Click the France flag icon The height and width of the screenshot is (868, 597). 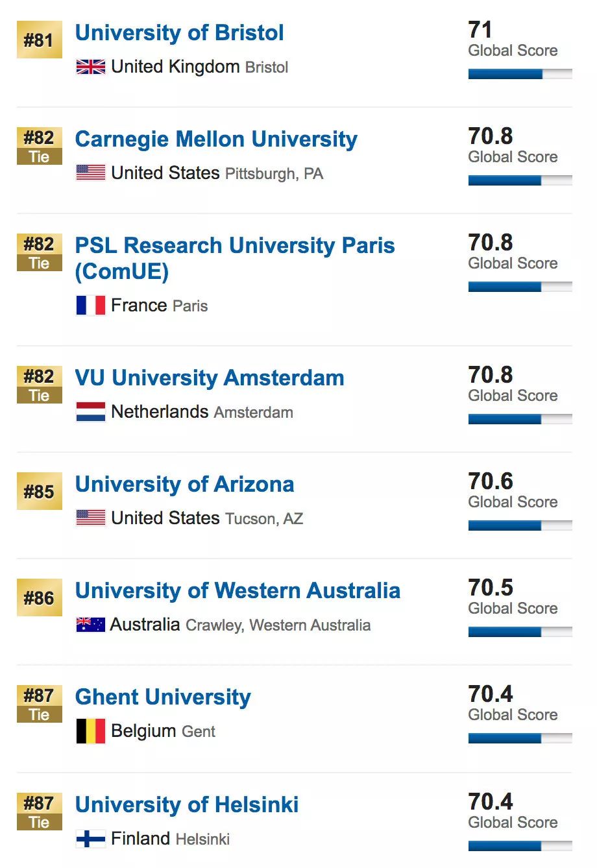[x=91, y=306]
